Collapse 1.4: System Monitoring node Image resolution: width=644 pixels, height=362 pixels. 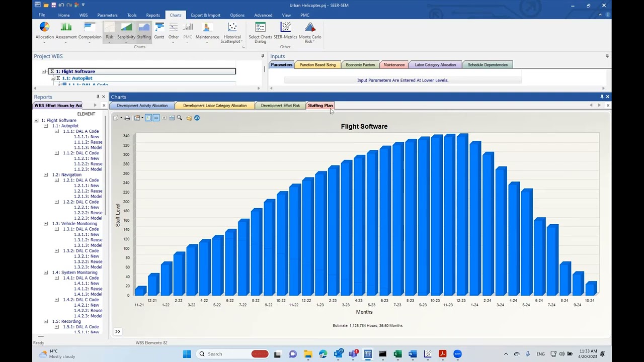(46, 273)
